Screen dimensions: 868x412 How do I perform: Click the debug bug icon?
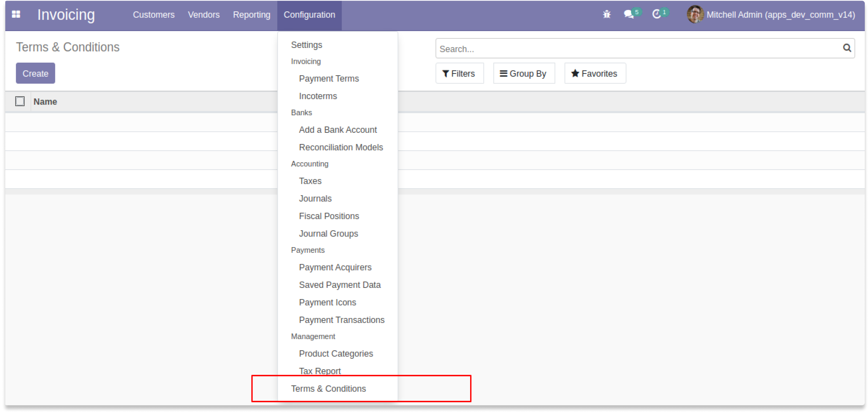(607, 14)
